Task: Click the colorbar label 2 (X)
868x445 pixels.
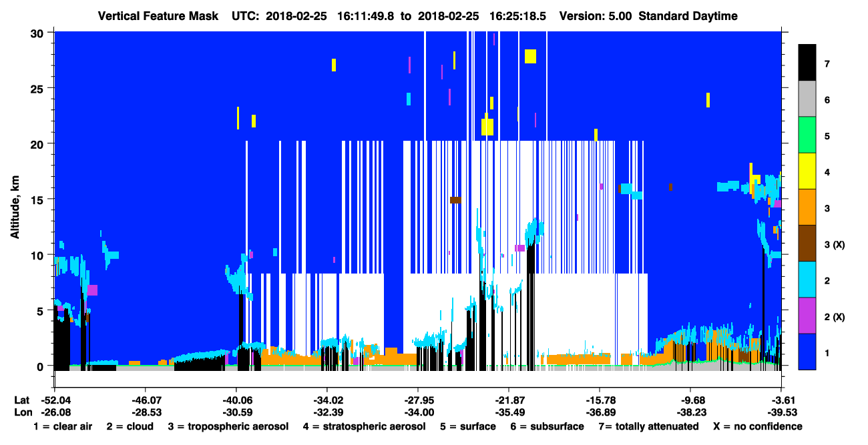Action: pyautogui.click(x=835, y=316)
